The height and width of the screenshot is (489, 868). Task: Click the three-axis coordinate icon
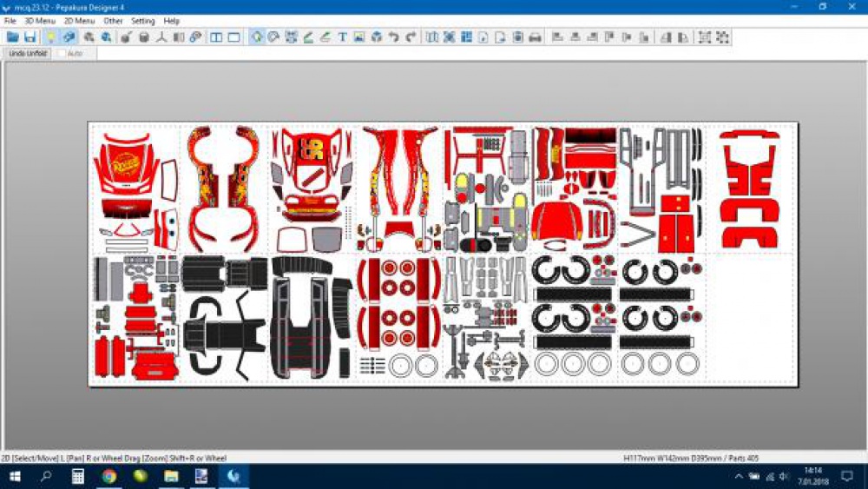tap(161, 37)
